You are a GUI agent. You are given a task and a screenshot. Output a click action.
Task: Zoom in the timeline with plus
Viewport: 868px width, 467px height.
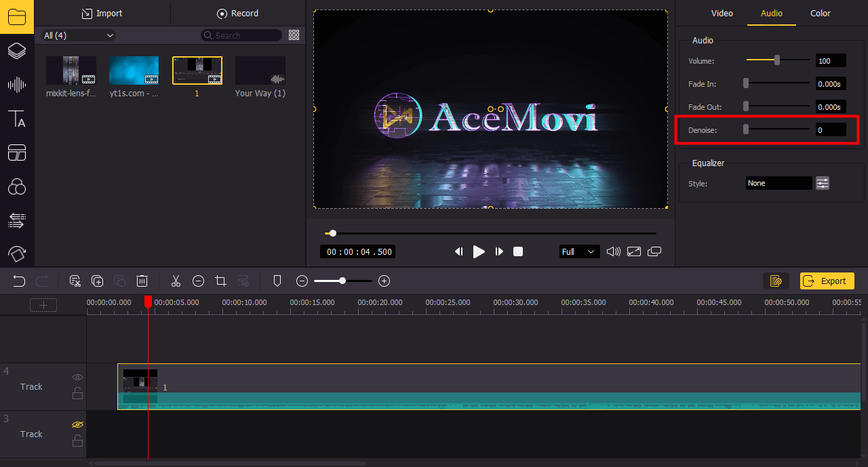[x=384, y=281]
